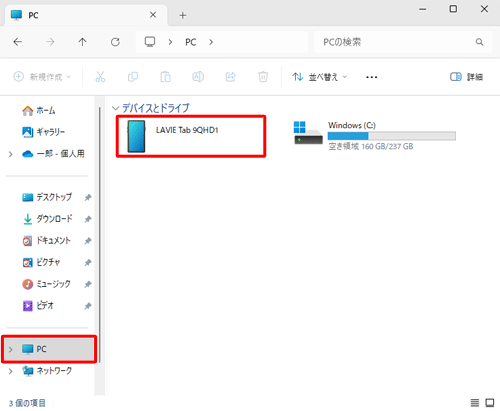
Task: Click the Rename icon in toolbar
Action: click(x=198, y=77)
